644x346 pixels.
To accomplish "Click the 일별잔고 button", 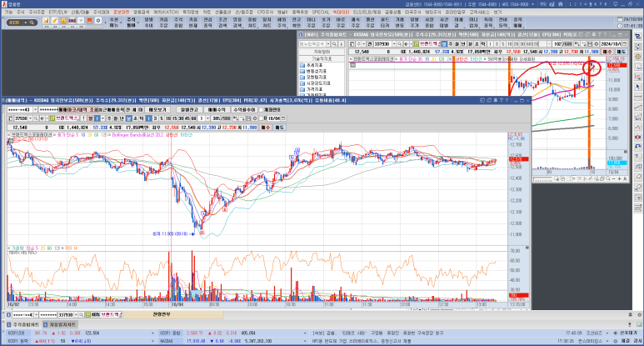I will click(x=189, y=110).
